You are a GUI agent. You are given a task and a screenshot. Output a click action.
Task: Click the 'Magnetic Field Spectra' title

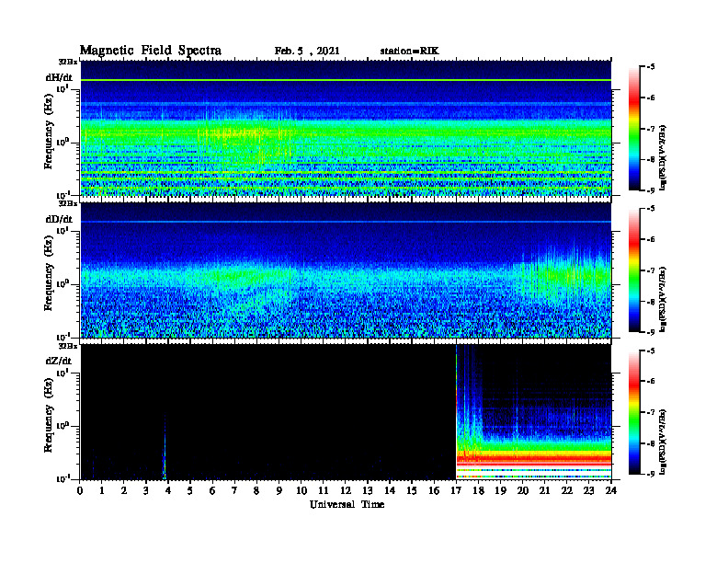click(151, 51)
